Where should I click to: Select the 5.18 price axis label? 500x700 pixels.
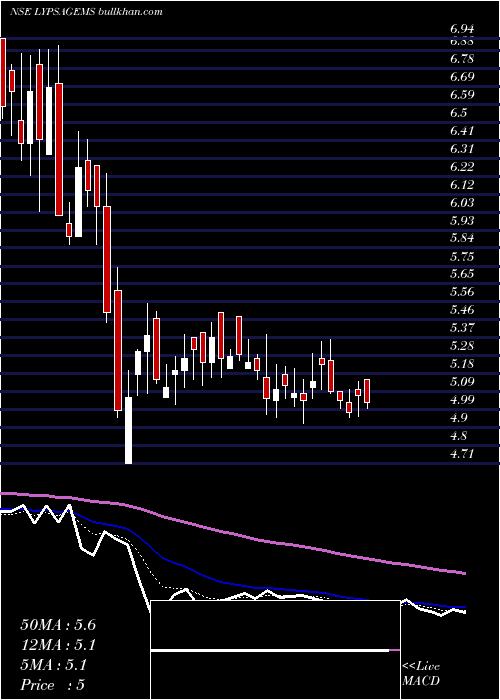[462, 364]
